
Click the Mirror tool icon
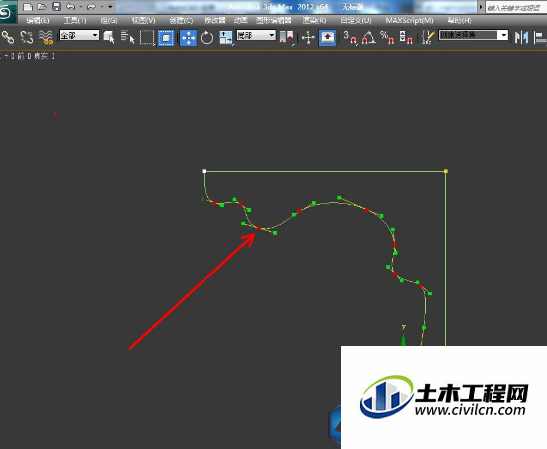point(521,38)
